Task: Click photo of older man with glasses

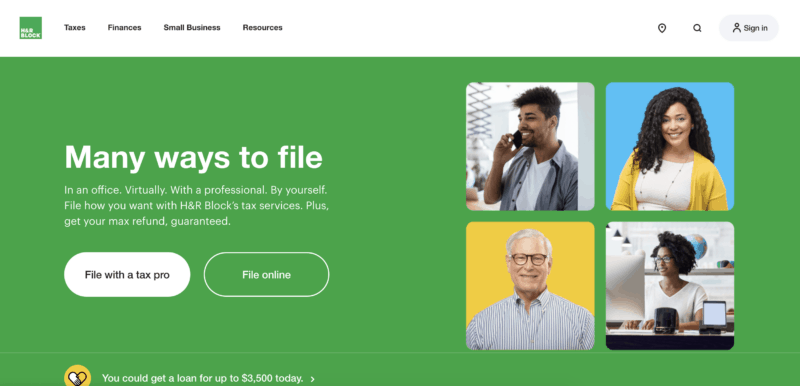Action: [x=530, y=286]
